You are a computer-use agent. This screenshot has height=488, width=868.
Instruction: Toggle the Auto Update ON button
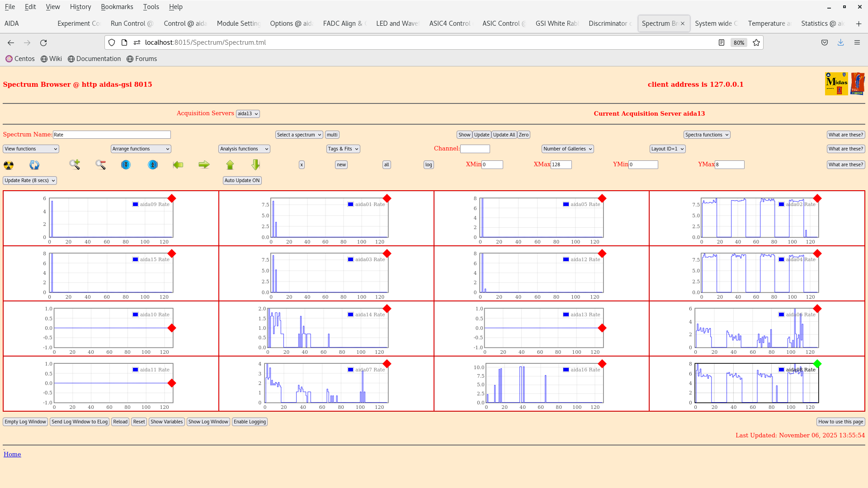242,180
